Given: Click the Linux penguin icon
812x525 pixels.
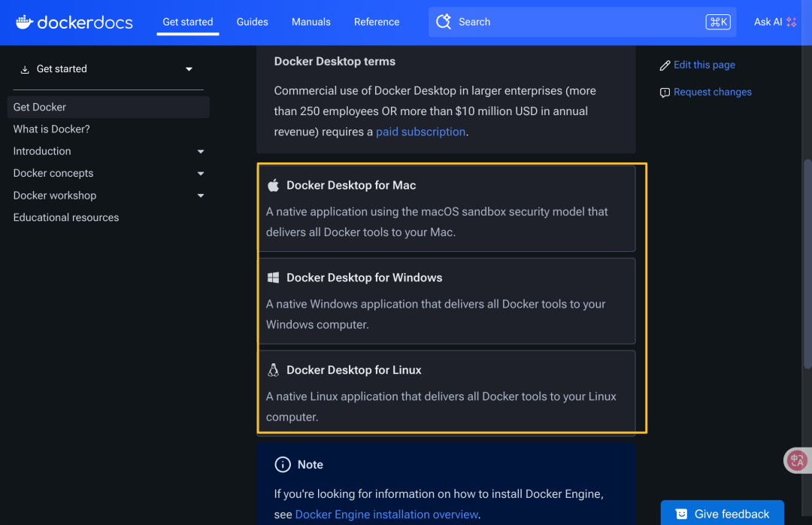Looking at the screenshot, I should 274,369.
